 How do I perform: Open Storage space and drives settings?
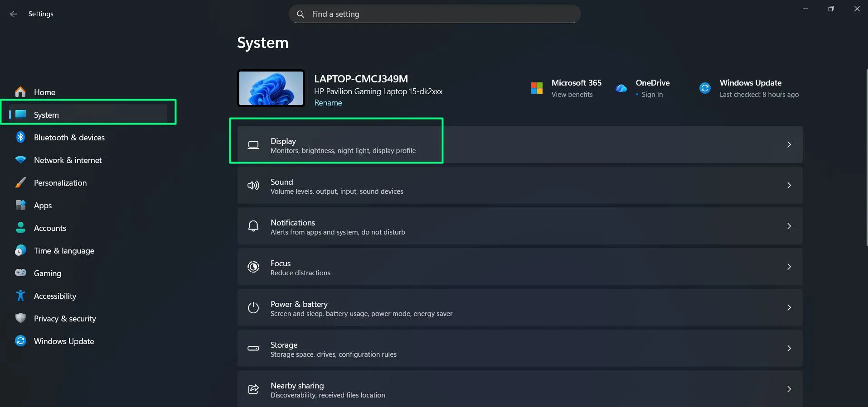[520, 349]
